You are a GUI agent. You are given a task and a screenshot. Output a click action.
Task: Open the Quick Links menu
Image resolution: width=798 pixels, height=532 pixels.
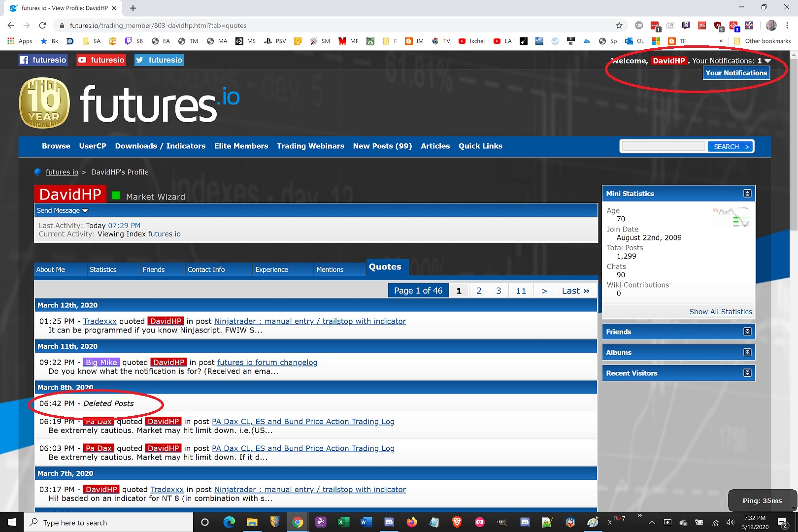click(x=480, y=146)
